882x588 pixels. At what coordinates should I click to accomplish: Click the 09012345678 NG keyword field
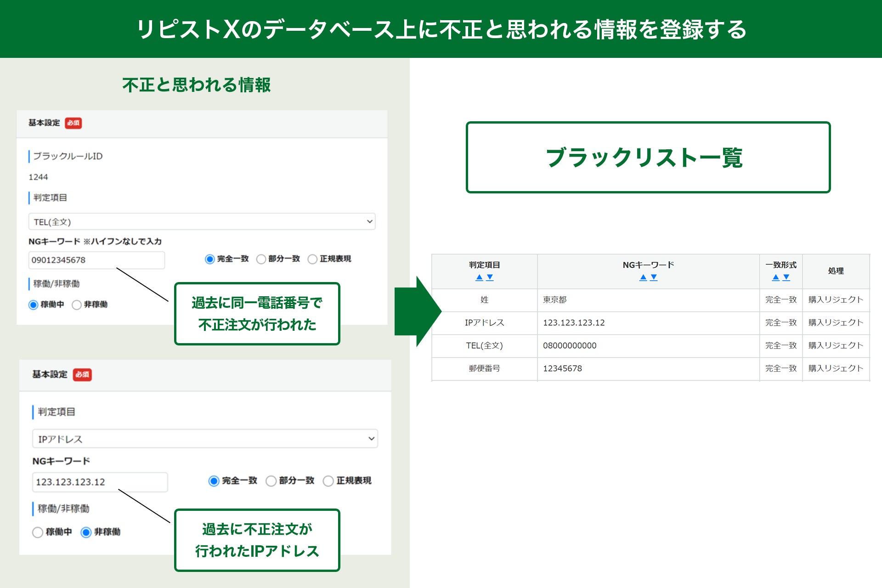click(96, 260)
